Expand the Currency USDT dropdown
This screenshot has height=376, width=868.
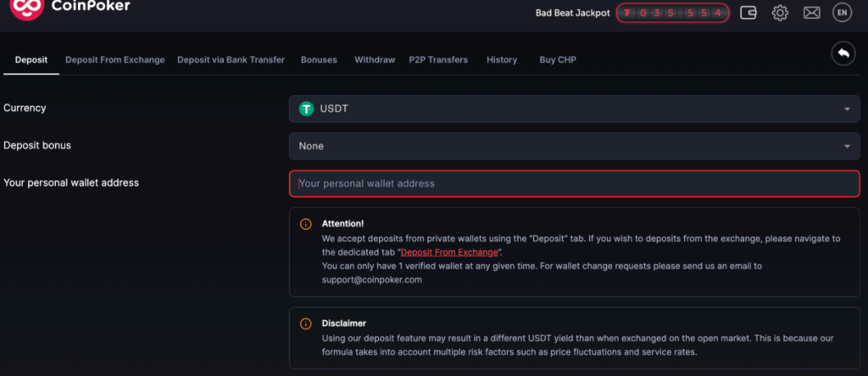click(x=575, y=109)
